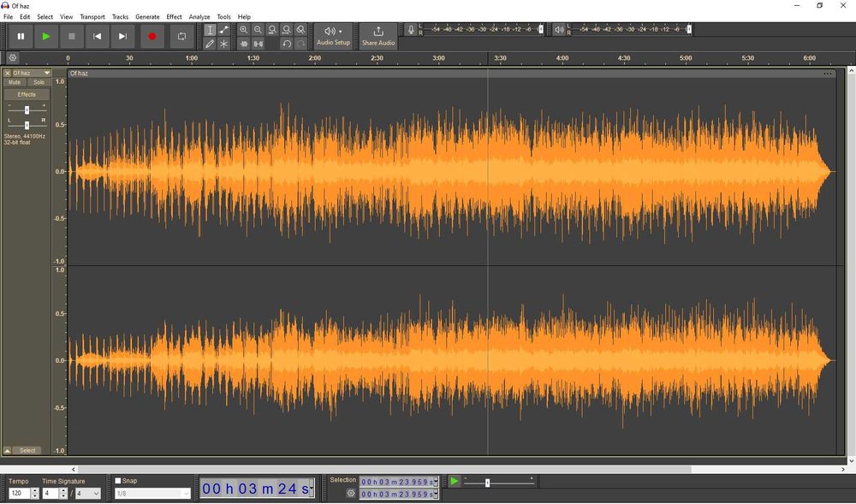Toggle the Loop playback button
The width and height of the screenshot is (856, 504).
coord(181,37)
